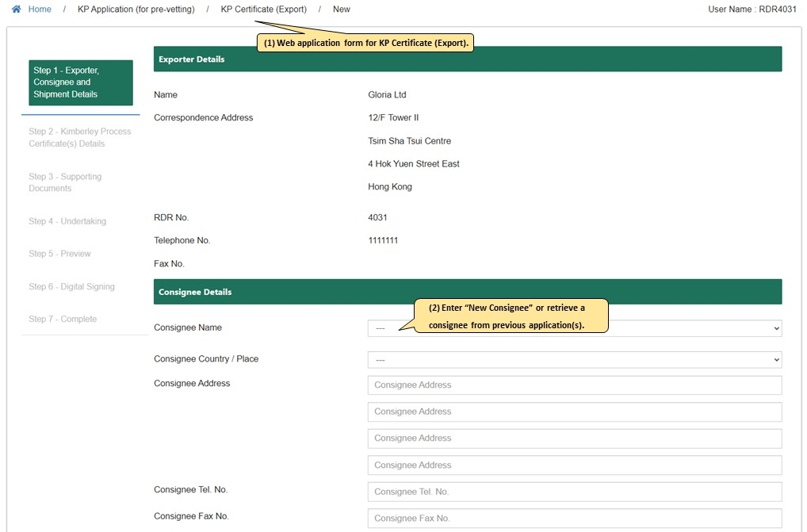This screenshot has height=532, width=807.
Task: Click the Consignee Details section header
Action: click(468, 292)
